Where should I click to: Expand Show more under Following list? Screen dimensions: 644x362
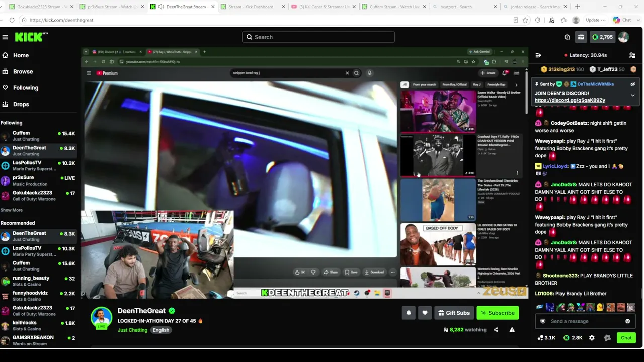11,210
